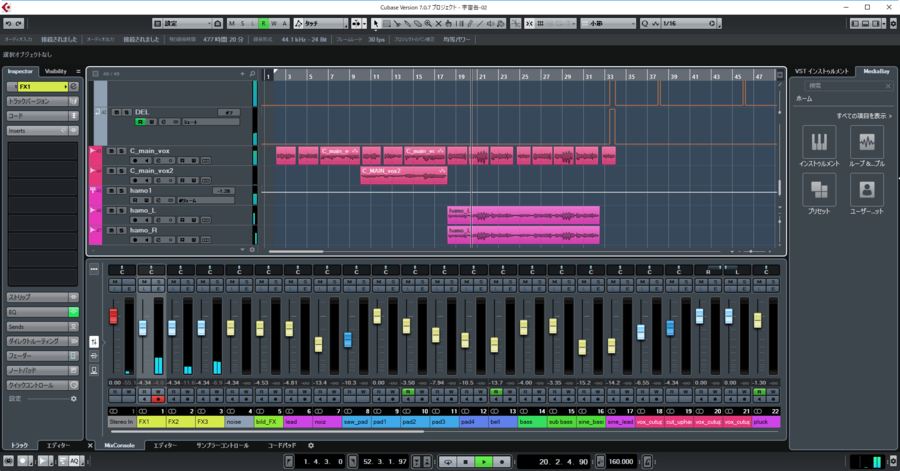Click すべての項目を表示 link
Screen dimensions: 900x471
(x=864, y=116)
